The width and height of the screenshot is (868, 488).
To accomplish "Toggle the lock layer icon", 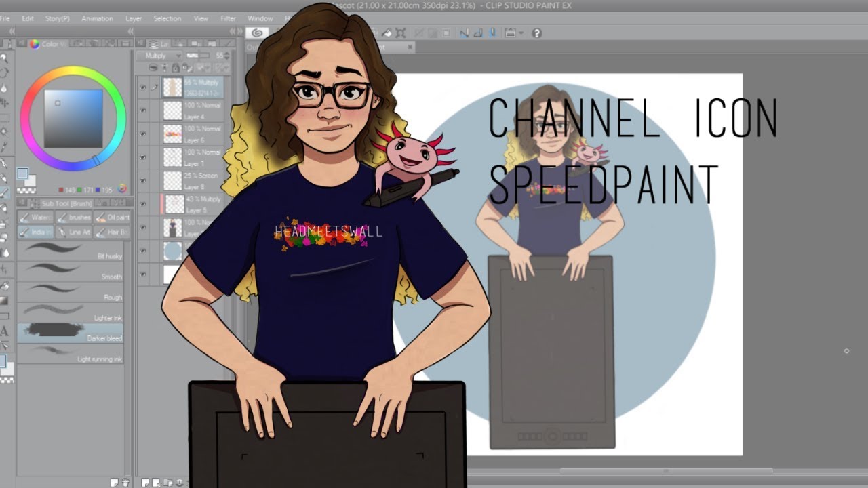I will 176,67.
